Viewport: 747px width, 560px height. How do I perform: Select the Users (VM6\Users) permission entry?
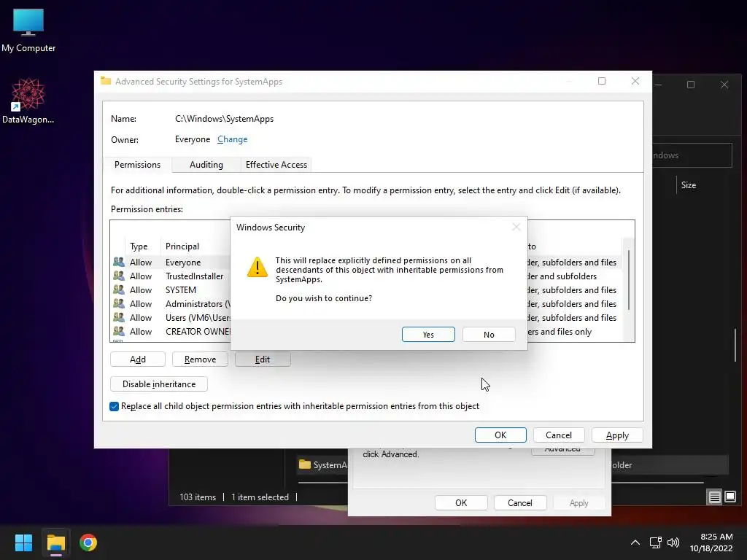[x=367, y=318]
